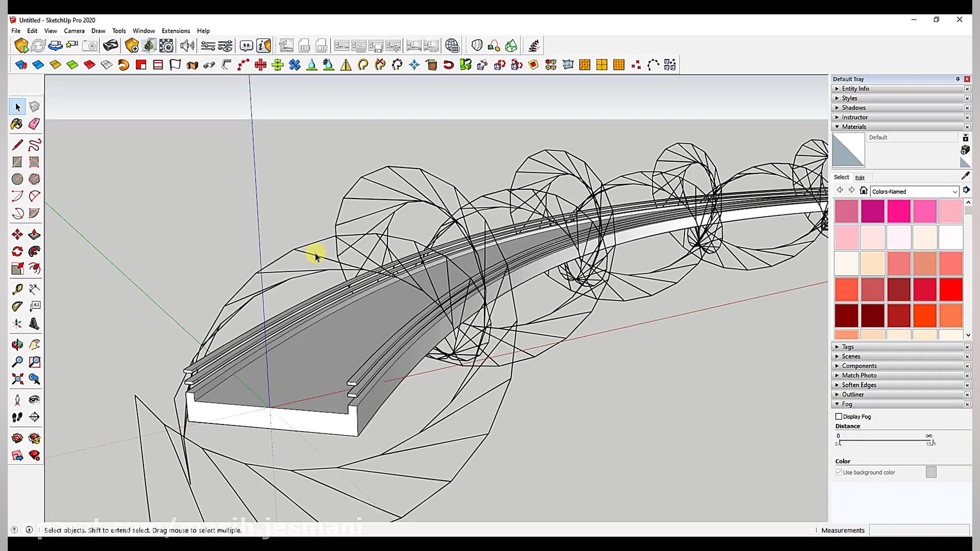Switch to the Edit tab in Materials
The width and height of the screenshot is (980, 551).
click(860, 178)
